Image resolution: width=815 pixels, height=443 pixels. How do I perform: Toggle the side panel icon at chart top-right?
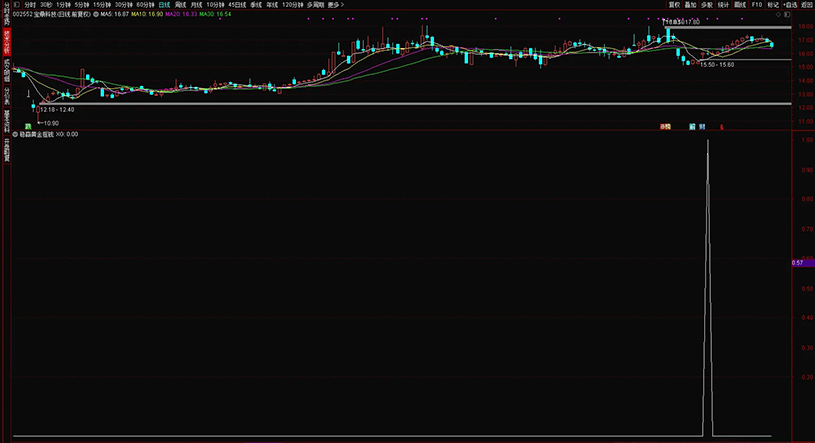(787, 15)
